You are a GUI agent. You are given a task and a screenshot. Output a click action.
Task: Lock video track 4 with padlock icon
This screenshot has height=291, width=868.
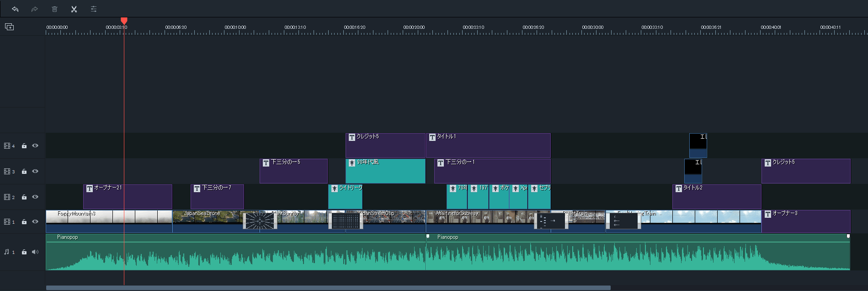24,146
